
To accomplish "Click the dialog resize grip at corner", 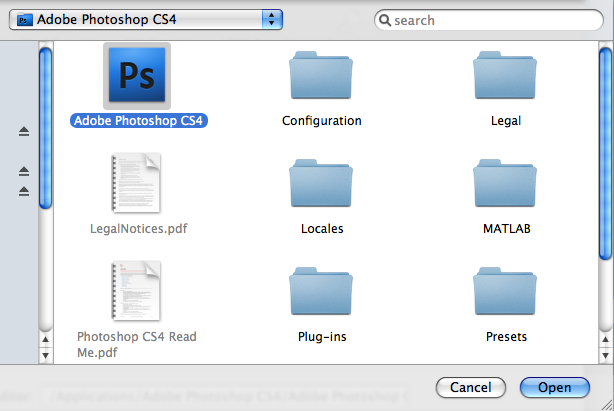I will (x=607, y=405).
